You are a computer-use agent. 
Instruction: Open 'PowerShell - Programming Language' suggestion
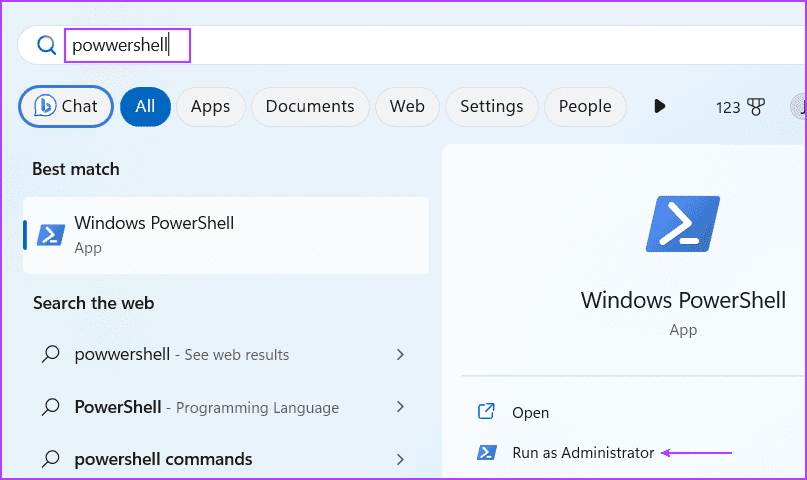point(226,407)
